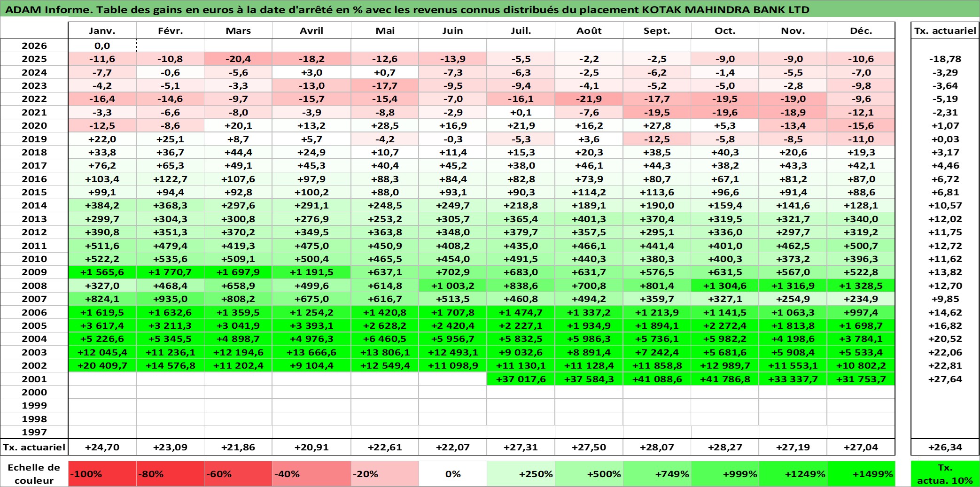The height and width of the screenshot is (487, 980).
Task: Select the year 2026 row label
Action: coord(34,46)
